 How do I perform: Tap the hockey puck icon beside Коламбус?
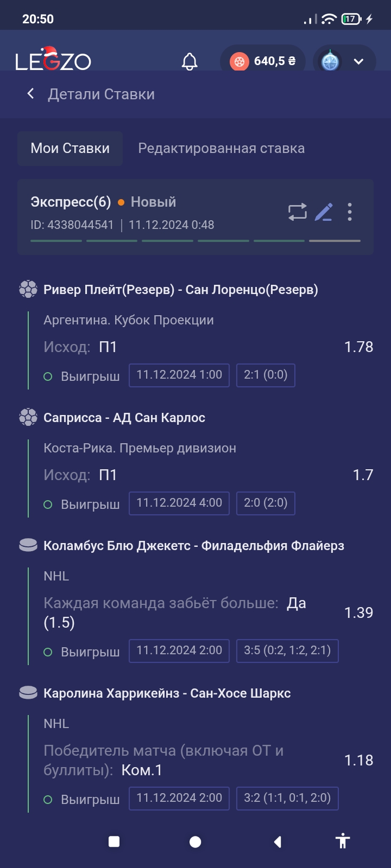pyautogui.click(x=28, y=545)
